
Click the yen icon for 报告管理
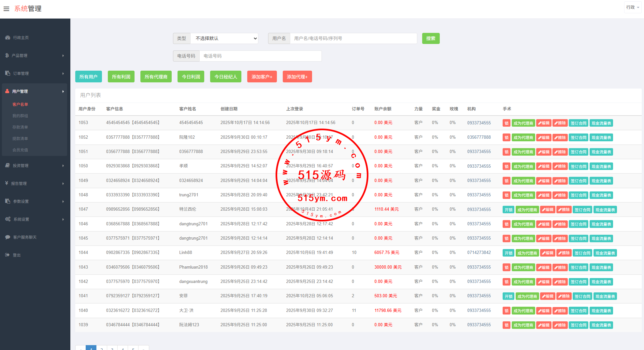(7, 184)
